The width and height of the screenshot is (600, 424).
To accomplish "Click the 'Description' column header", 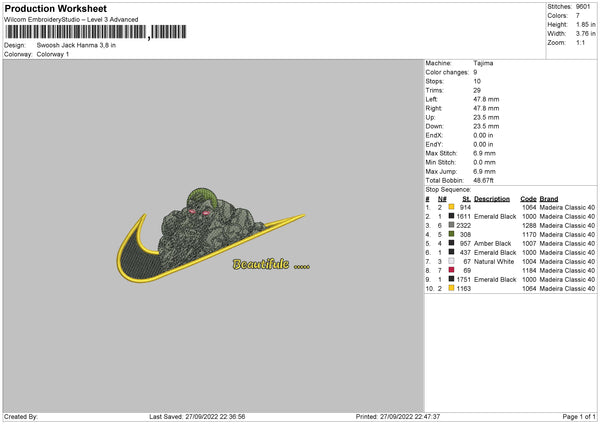I will pos(492,199).
